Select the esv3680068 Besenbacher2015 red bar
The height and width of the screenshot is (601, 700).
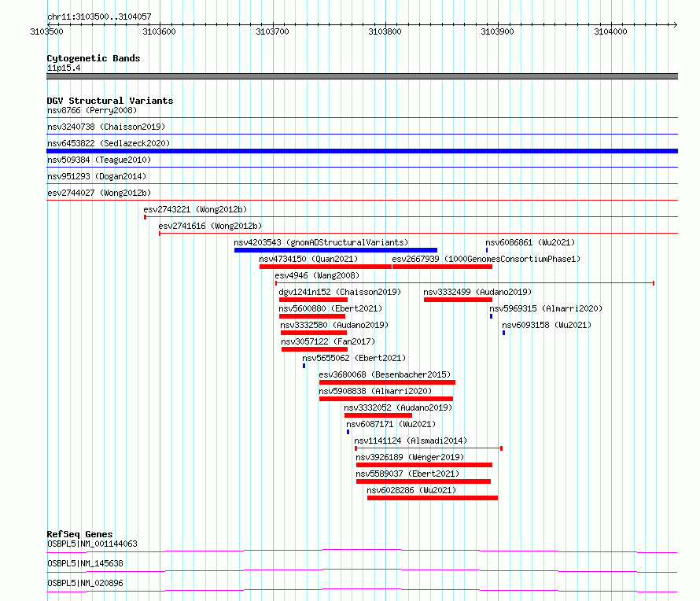tap(387, 382)
